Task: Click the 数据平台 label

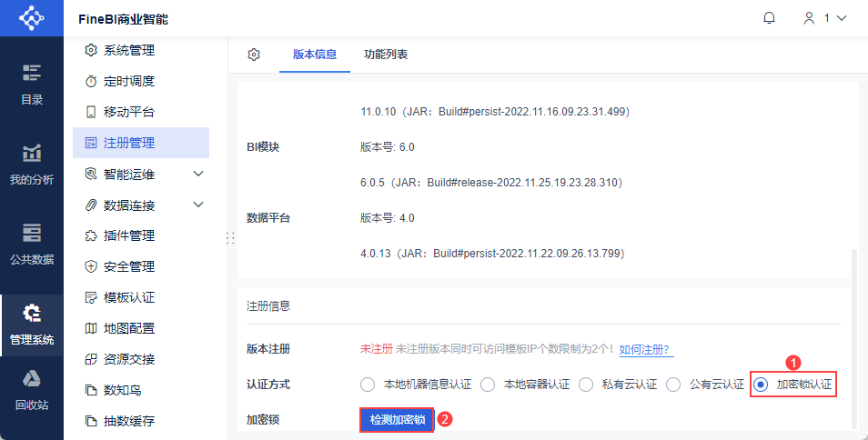Action: pyautogui.click(x=268, y=218)
